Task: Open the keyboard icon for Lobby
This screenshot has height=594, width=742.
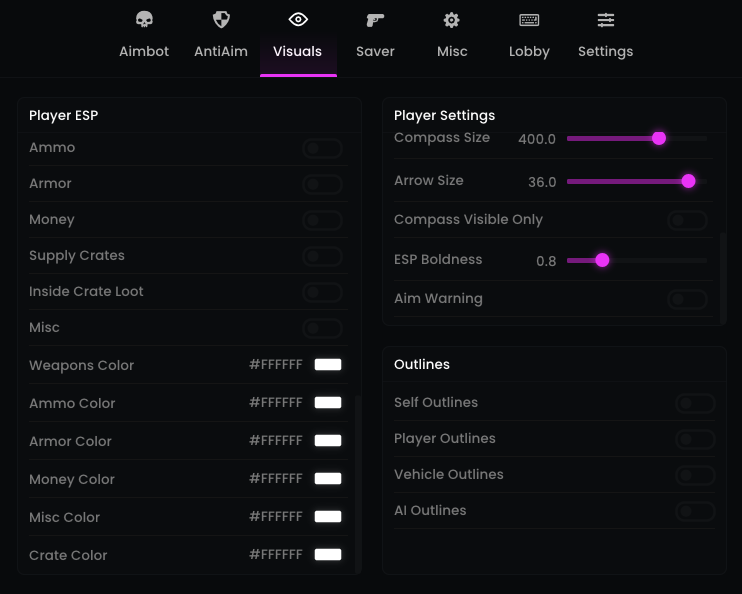Action: pos(529,20)
